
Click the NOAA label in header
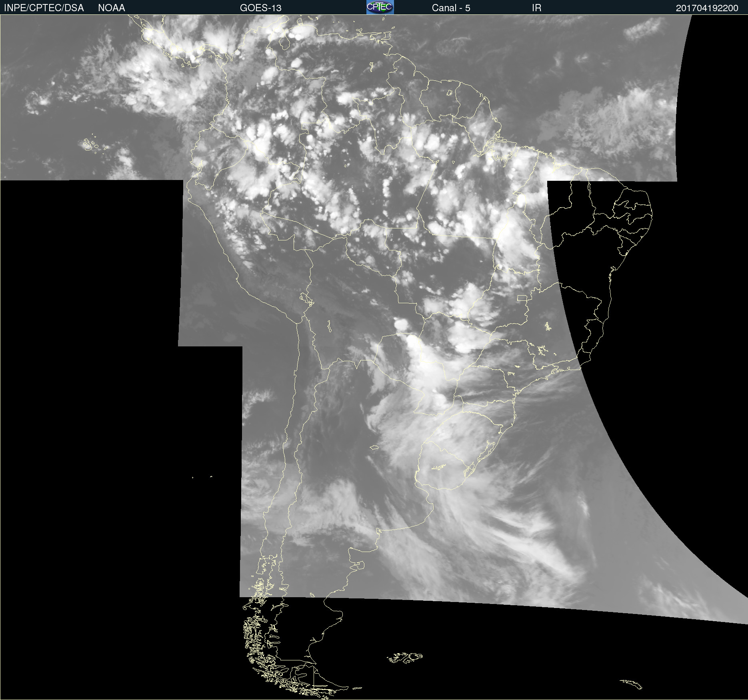point(112,8)
